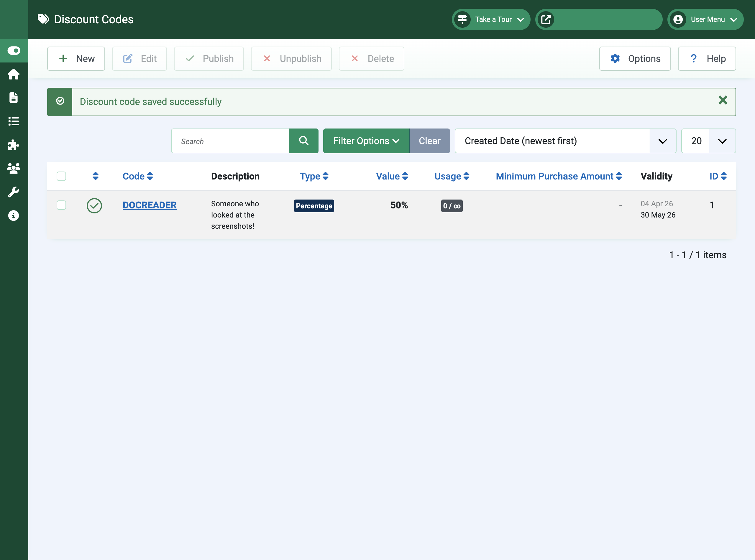Select the list sidebar icon
755x560 pixels.
click(x=14, y=122)
